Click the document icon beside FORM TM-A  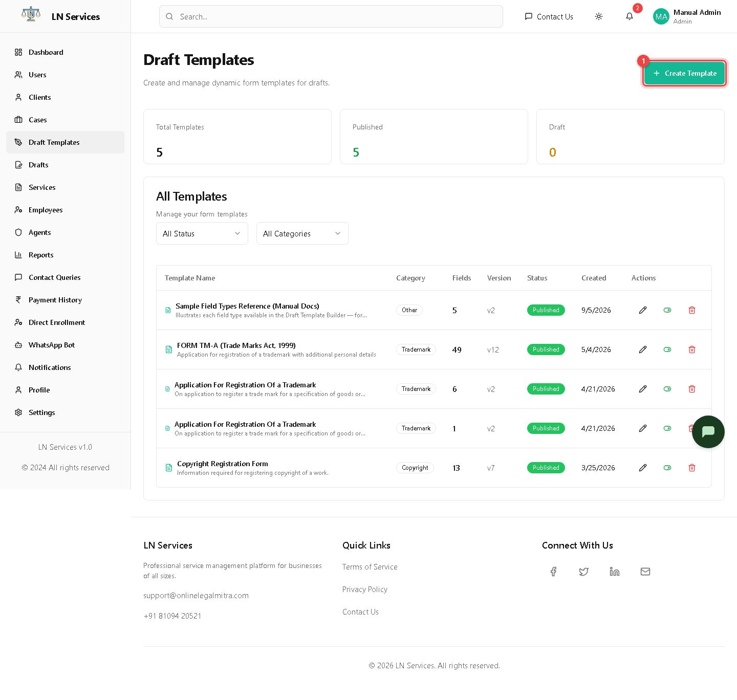tap(169, 349)
